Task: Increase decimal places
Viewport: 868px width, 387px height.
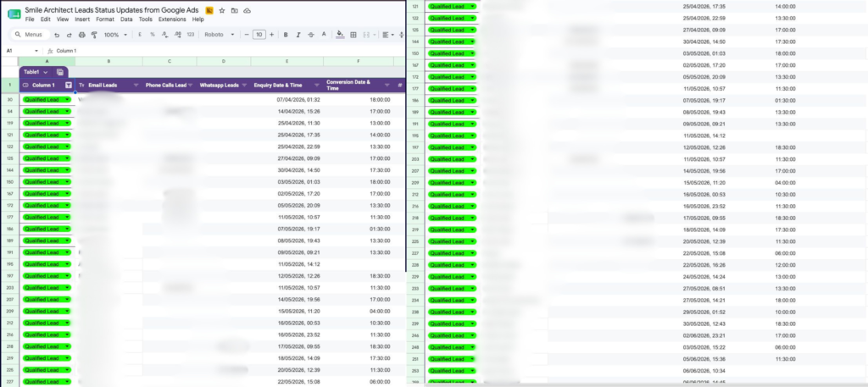Action: click(x=178, y=34)
